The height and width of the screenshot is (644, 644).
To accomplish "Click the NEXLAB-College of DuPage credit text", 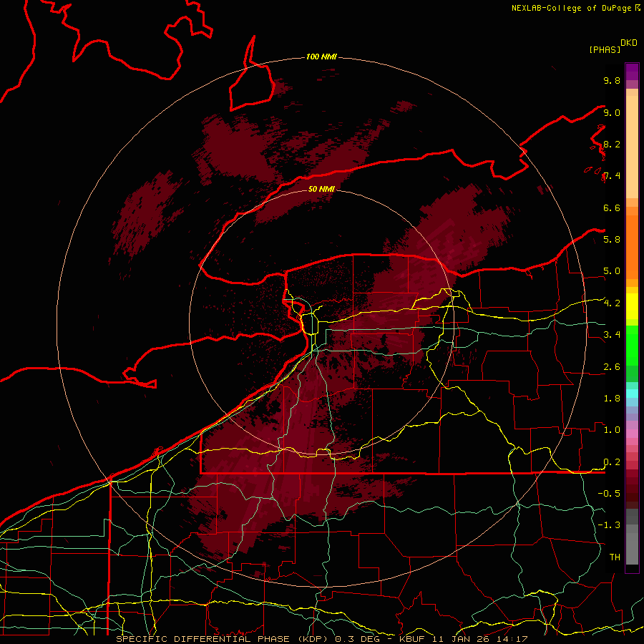I will click(573, 8).
